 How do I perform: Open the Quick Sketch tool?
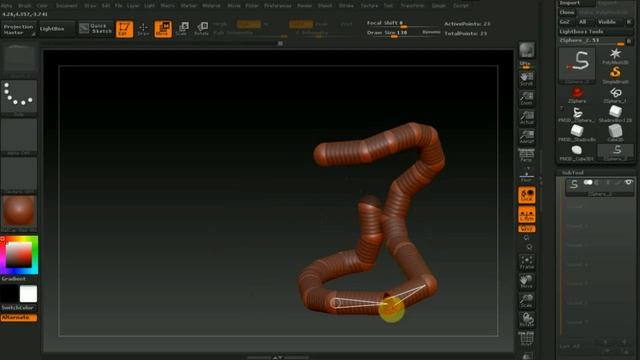[x=96, y=29]
